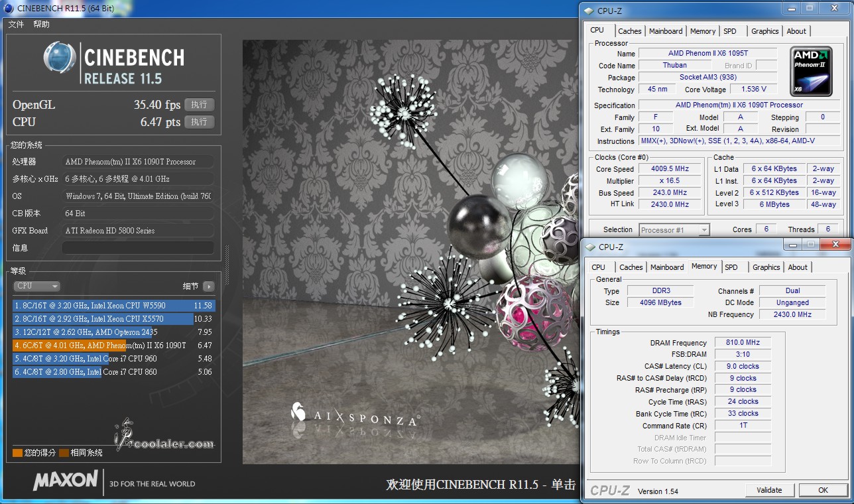Click the title icon of the CPU-Z processor window
Image resolution: width=854 pixels, height=504 pixels.
pyautogui.click(x=588, y=11)
